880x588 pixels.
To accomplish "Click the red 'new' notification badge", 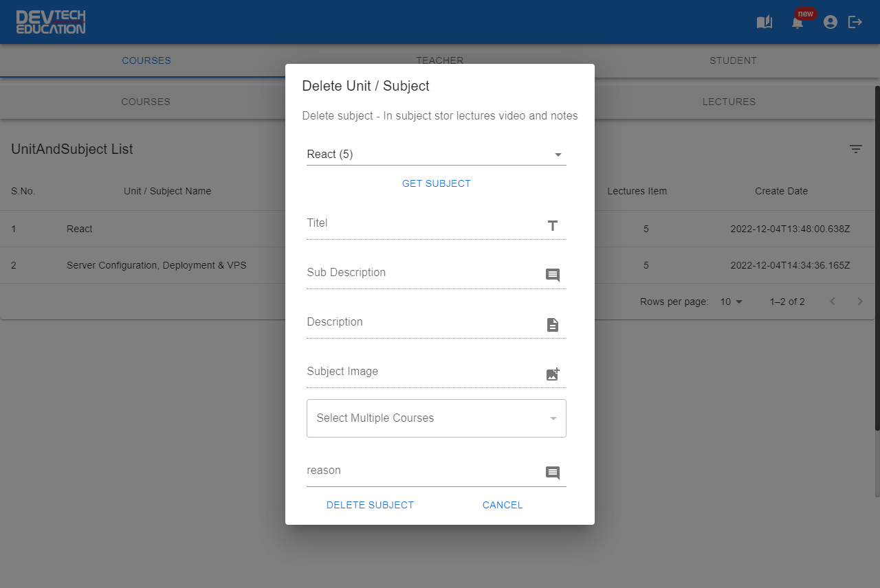I will pos(806,14).
